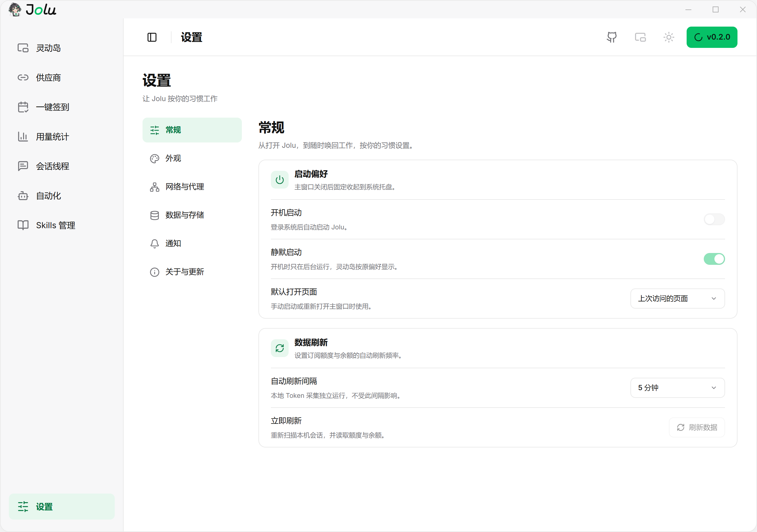Click the v0.2.0 update button

[x=712, y=37]
